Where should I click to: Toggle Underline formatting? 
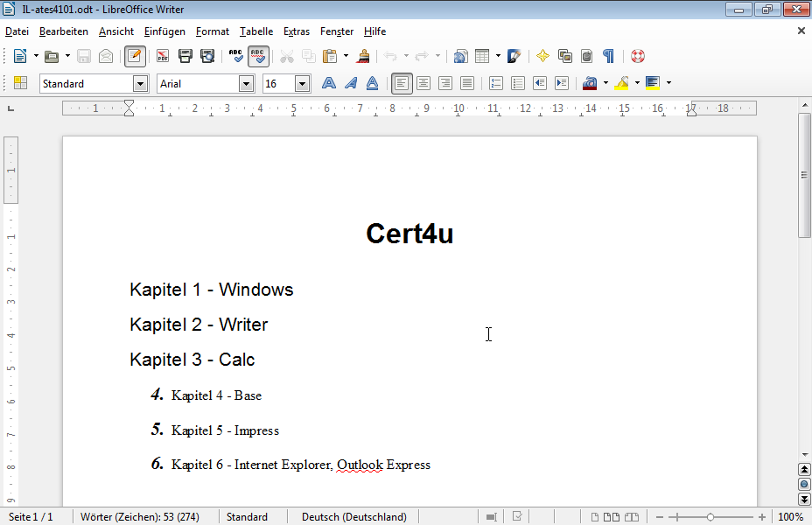[373, 83]
